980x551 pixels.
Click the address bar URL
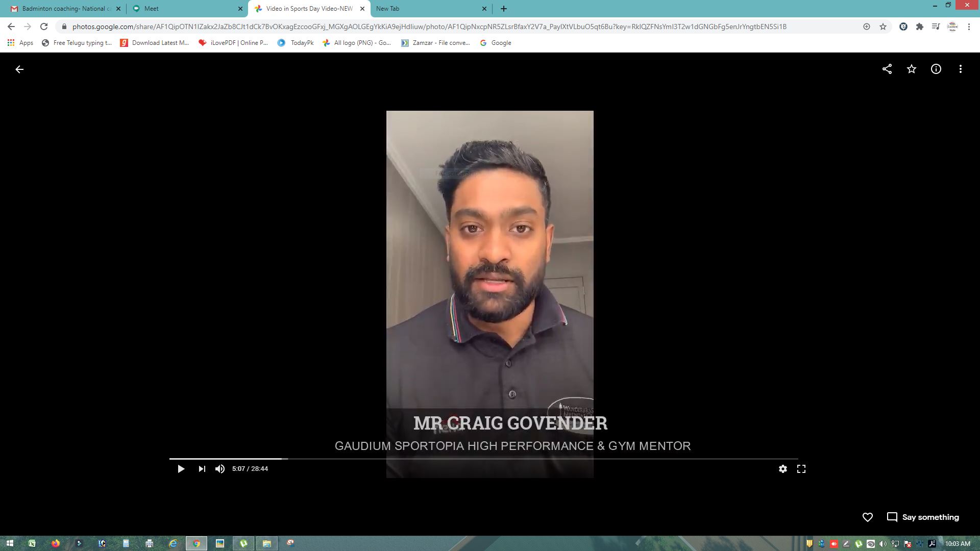pos(429,27)
